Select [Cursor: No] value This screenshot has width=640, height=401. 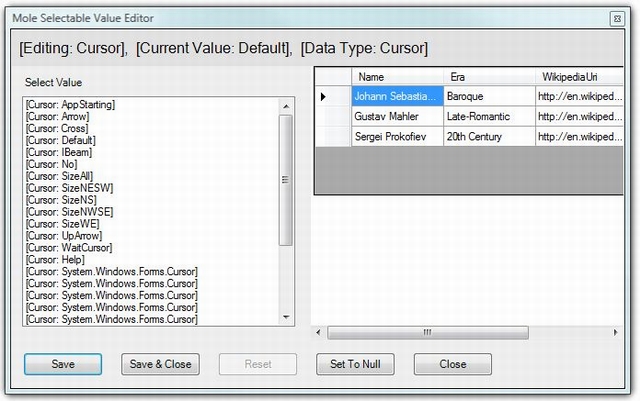click(x=51, y=164)
